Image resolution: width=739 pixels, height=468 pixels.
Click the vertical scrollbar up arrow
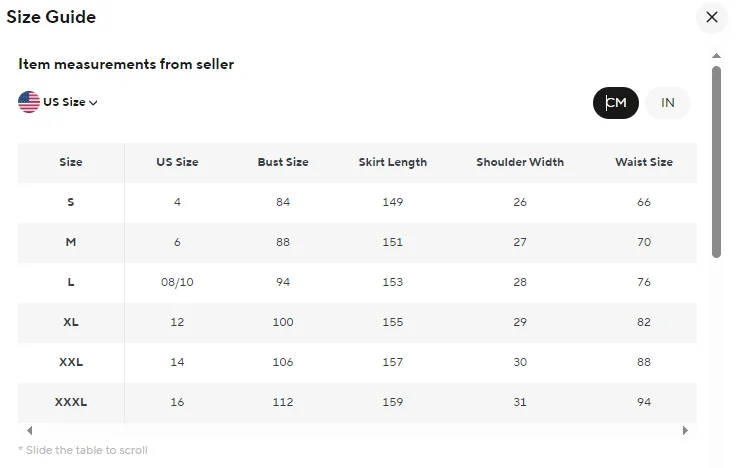(x=716, y=56)
